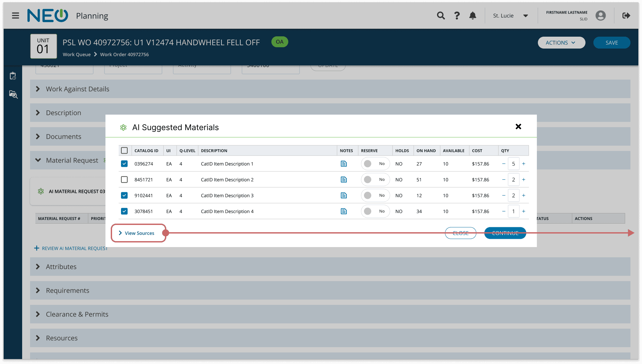Image resolution: width=642 pixels, height=364 pixels.
Task: Open notes for catalog item 0396274
Action: coord(344,164)
